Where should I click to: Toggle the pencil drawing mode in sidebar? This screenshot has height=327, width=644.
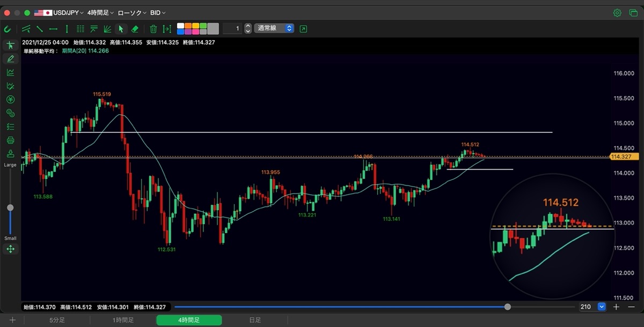pos(10,59)
